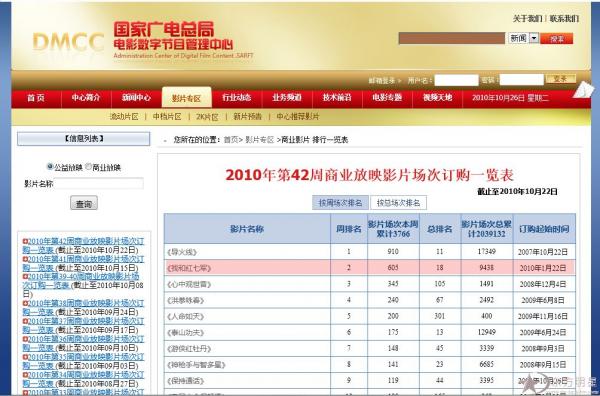Click the 首页 breadcrumb link

click(231, 140)
